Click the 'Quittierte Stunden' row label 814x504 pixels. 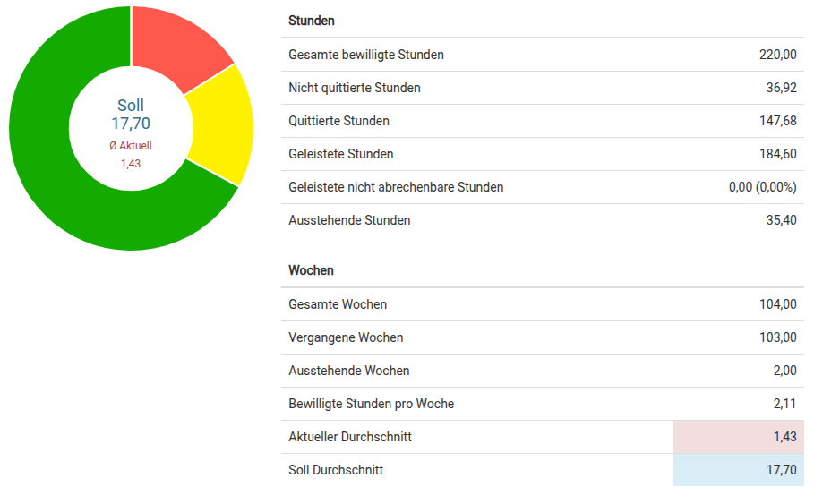pos(338,121)
